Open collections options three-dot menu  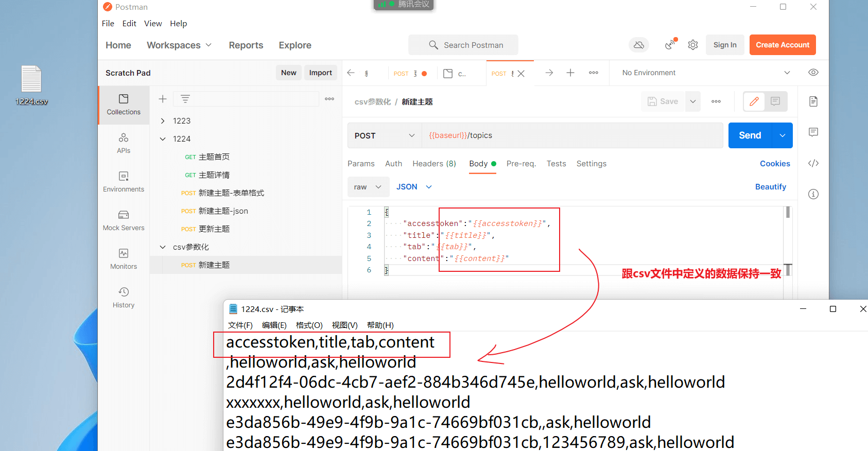(x=329, y=99)
